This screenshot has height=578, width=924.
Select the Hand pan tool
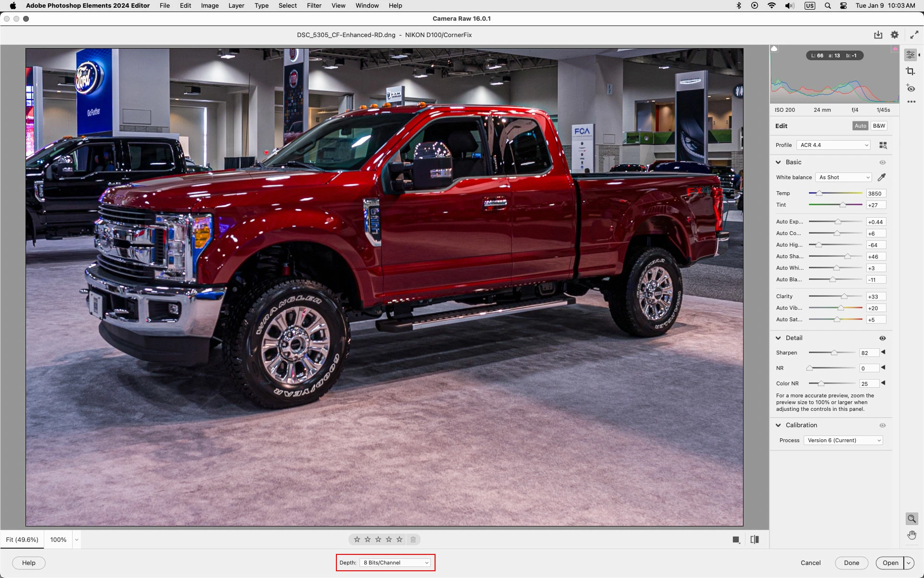[911, 535]
